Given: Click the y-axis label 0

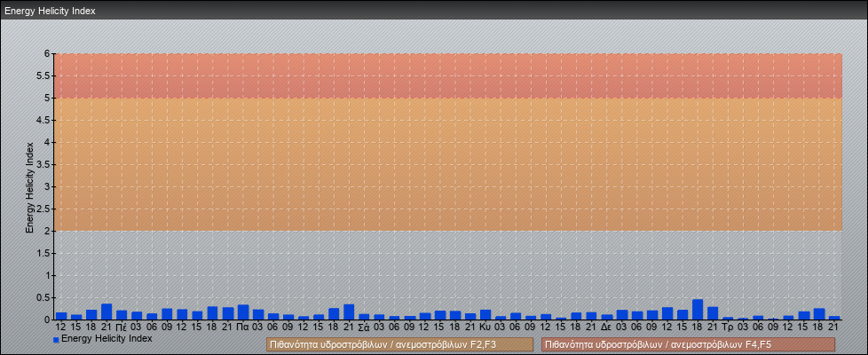Looking at the screenshot, I should click(x=48, y=319).
